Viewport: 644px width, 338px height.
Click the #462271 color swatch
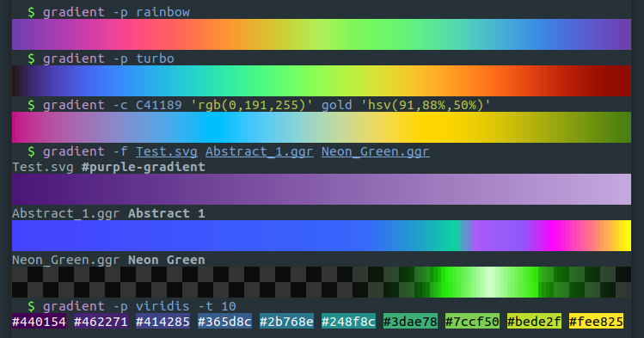(x=101, y=321)
